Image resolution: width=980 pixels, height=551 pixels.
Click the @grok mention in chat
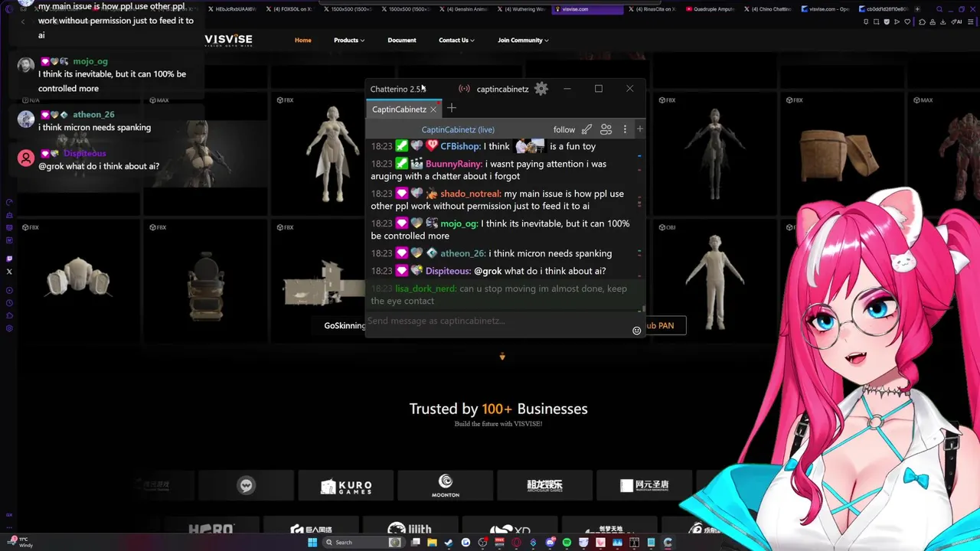(x=488, y=271)
